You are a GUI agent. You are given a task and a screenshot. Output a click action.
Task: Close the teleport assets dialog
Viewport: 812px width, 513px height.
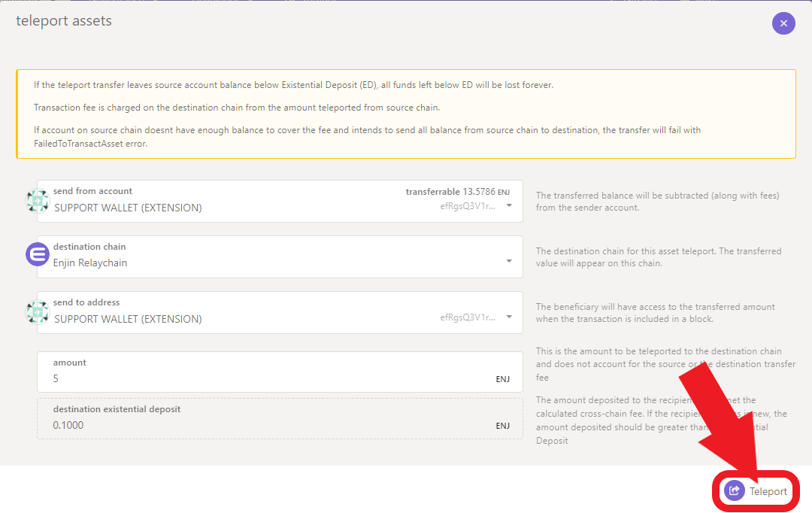[x=783, y=23]
